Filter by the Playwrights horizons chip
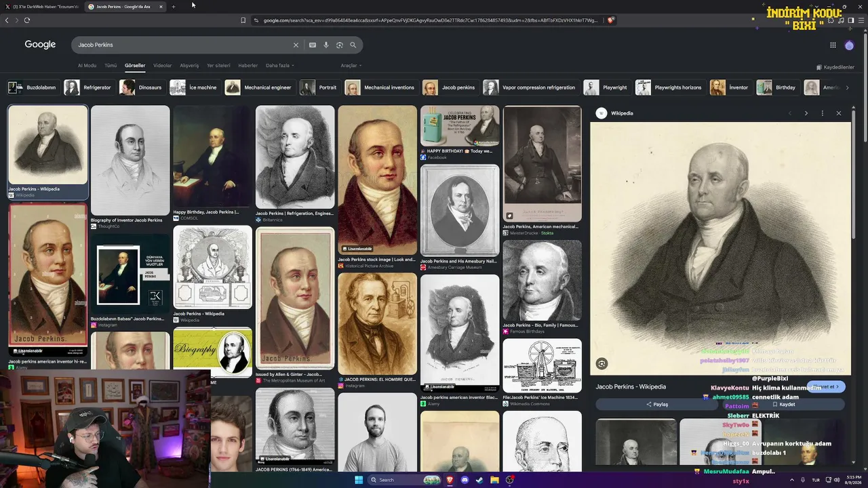The image size is (868, 488). click(x=669, y=87)
